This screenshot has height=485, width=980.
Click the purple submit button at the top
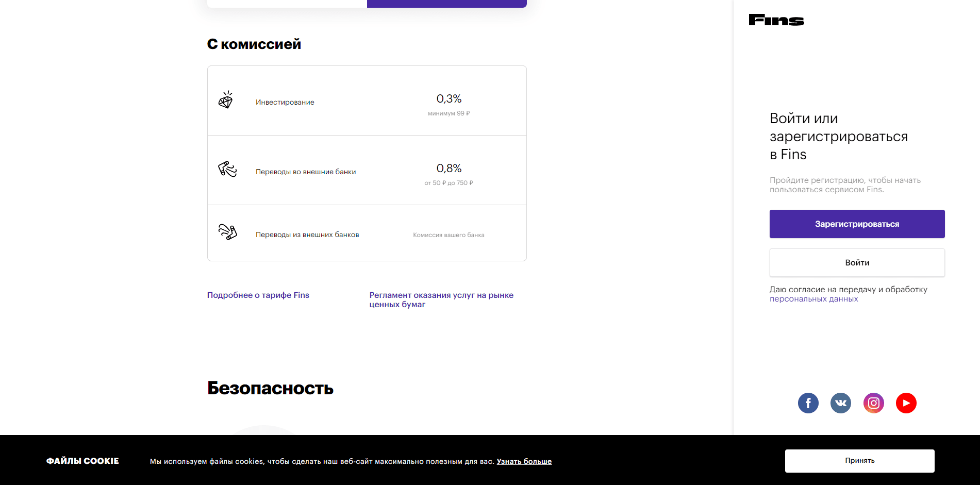pyautogui.click(x=446, y=3)
